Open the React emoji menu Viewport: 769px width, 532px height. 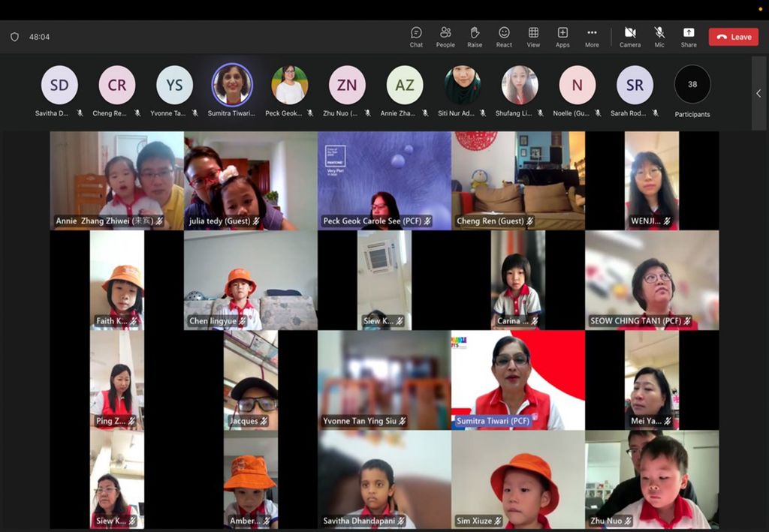click(x=504, y=38)
